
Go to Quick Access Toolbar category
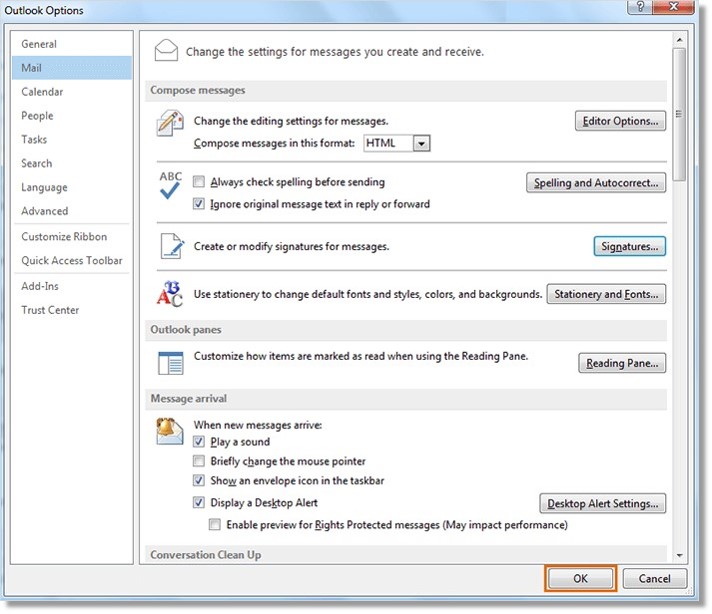click(72, 260)
